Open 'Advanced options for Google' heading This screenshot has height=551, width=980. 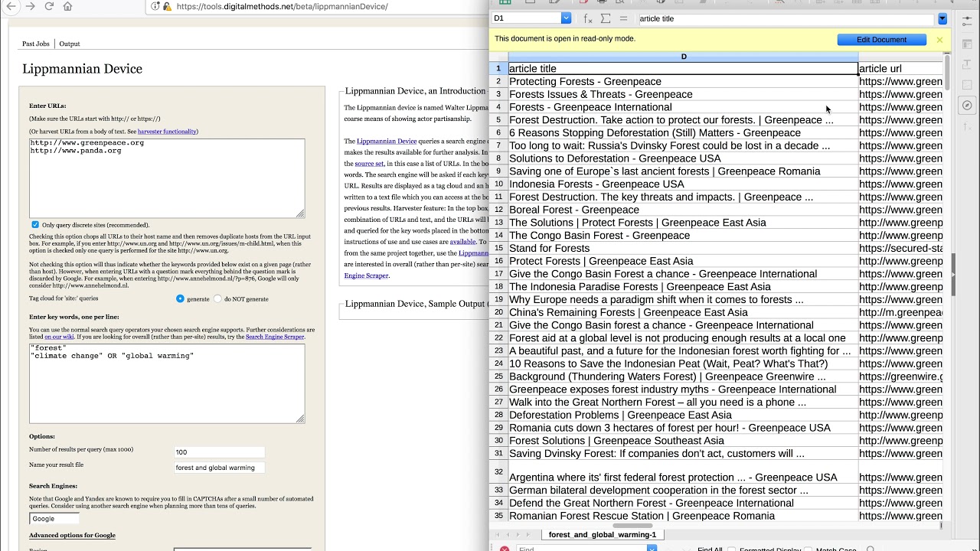coord(72,535)
